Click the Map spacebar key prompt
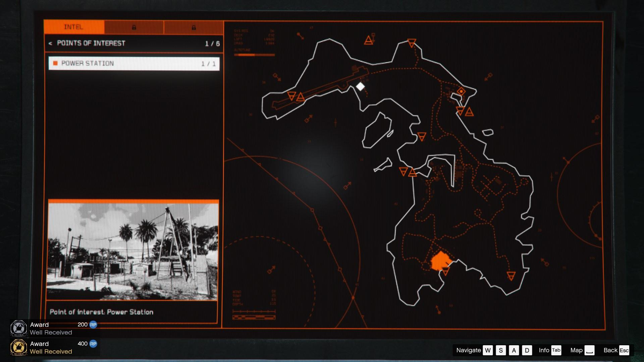644x362 pixels. [589, 350]
